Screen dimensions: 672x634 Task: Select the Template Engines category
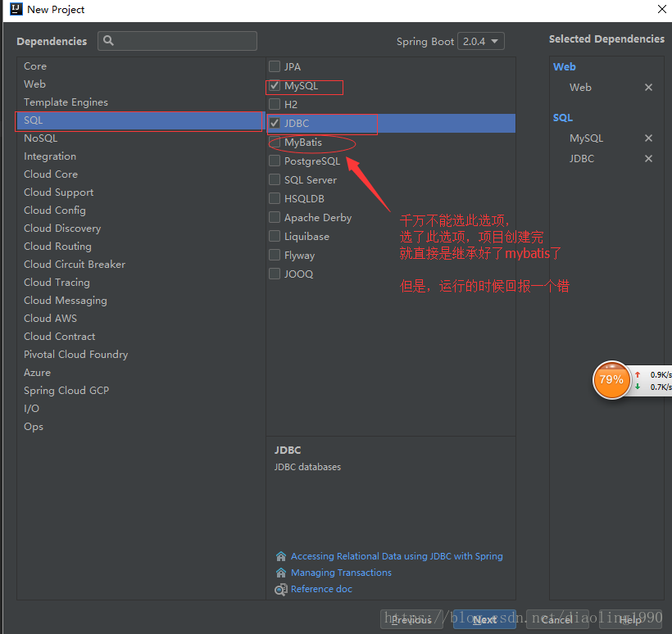[x=141, y=102]
